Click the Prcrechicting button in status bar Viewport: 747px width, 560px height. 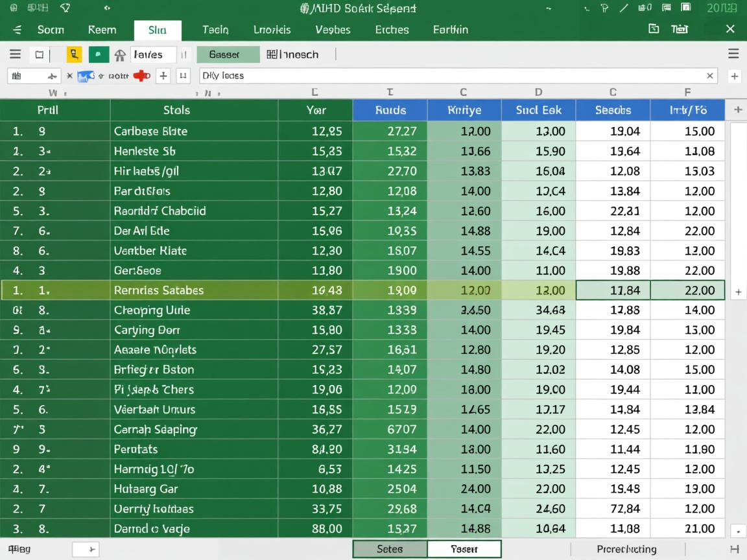tap(626, 549)
